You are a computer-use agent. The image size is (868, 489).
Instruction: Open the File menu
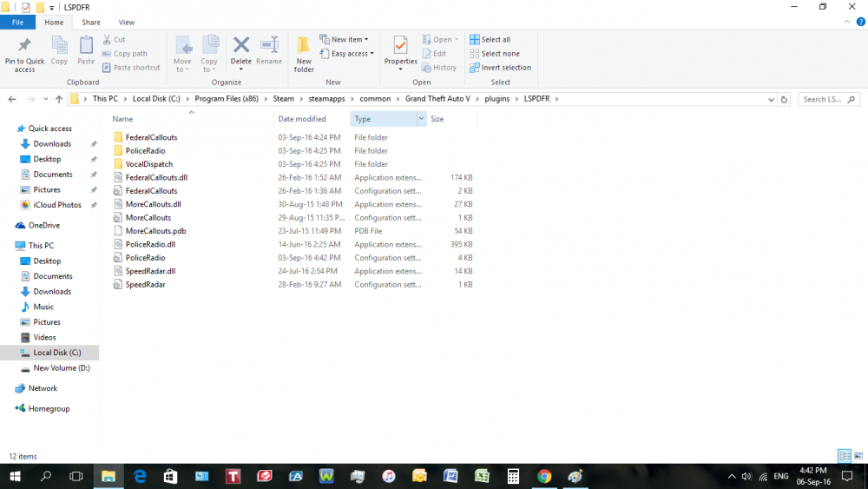point(17,23)
